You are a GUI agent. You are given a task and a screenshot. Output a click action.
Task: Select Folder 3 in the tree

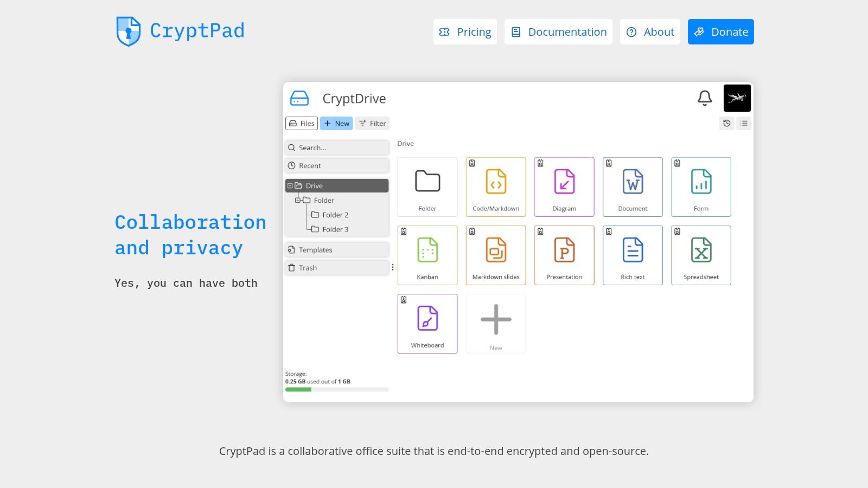point(330,229)
